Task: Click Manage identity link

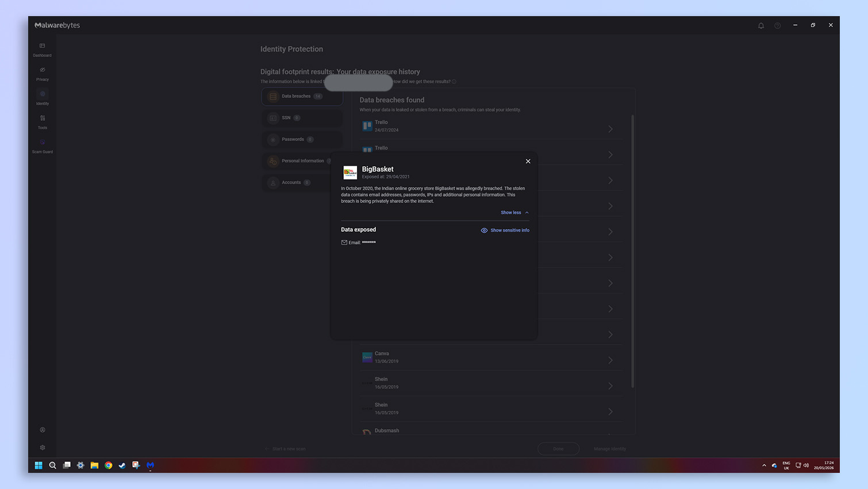Action: tap(610, 449)
